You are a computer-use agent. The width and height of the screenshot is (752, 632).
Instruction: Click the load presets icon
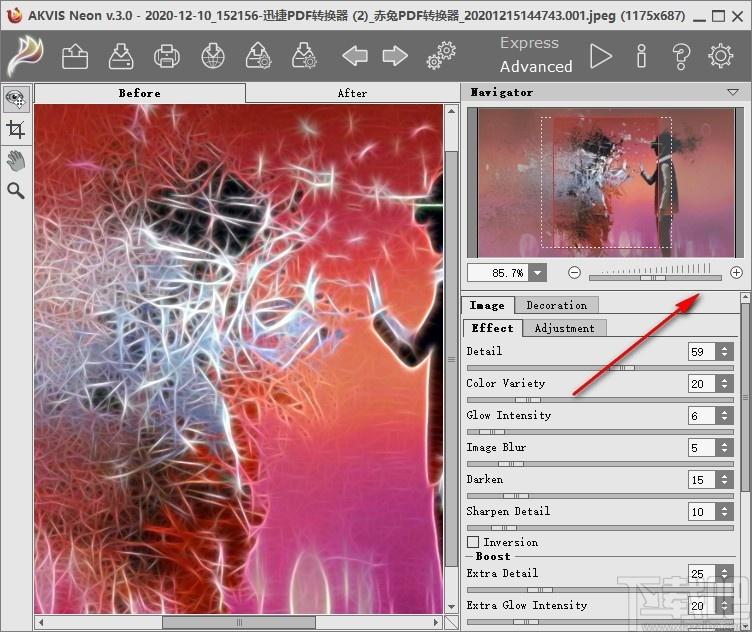point(258,57)
